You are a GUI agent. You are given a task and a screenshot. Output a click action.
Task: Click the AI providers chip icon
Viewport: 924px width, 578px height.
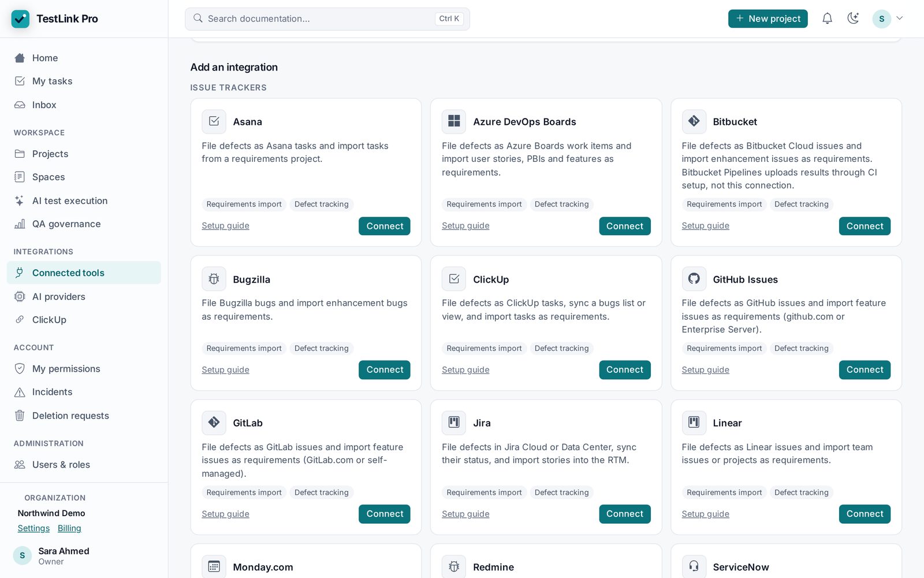tap(20, 297)
